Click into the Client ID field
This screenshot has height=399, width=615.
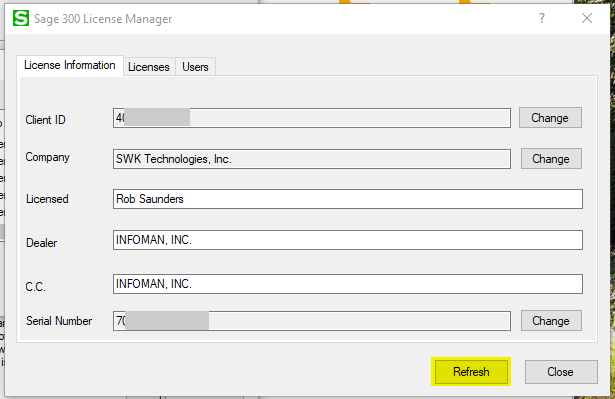click(x=312, y=118)
